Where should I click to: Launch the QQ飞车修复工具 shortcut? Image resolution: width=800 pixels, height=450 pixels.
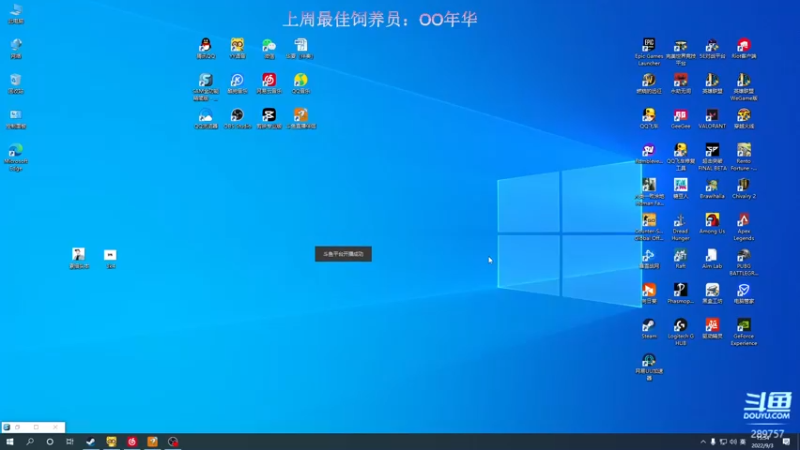[x=680, y=157]
